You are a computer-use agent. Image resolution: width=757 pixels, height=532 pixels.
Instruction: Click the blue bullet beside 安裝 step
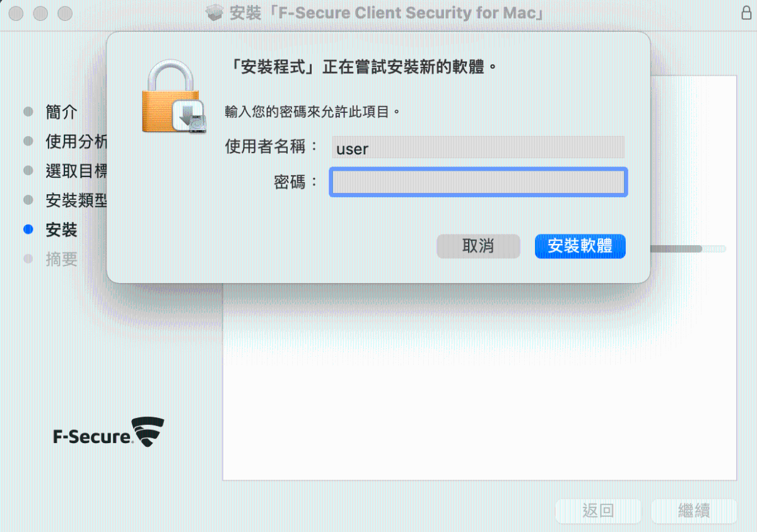28,229
